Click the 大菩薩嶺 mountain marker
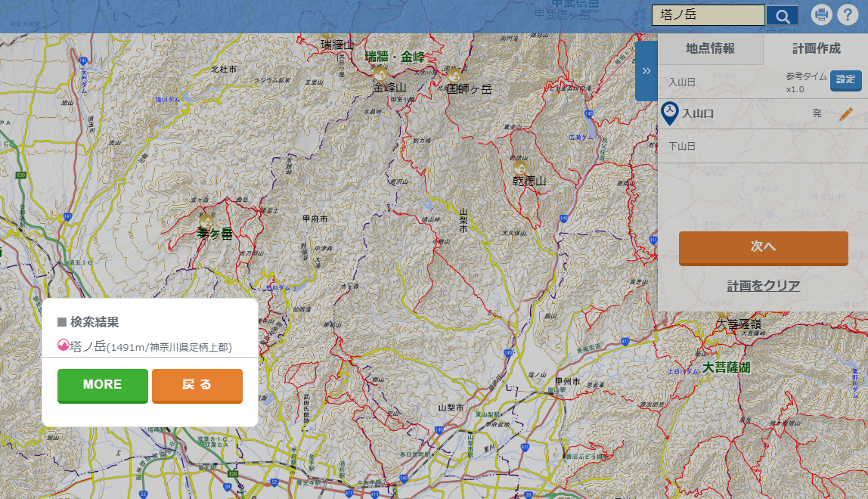This screenshot has height=499, width=868. 723,313
